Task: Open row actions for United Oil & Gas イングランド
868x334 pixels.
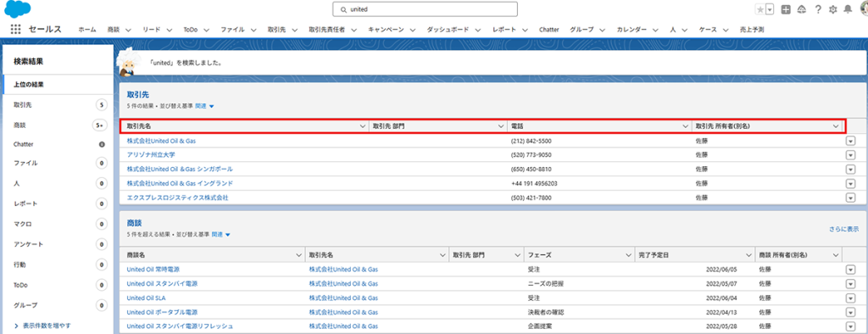Action: tap(850, 183)
